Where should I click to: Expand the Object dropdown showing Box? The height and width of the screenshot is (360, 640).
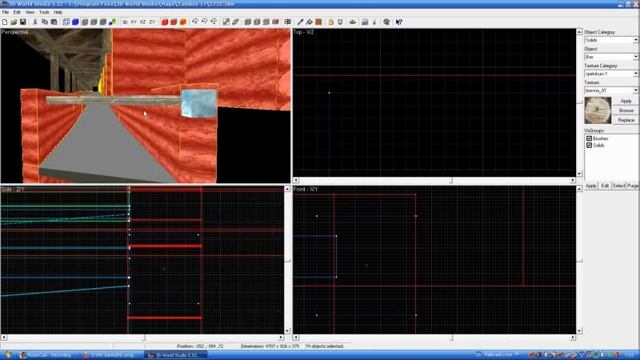pyautogui.click(x=636, y=57)
